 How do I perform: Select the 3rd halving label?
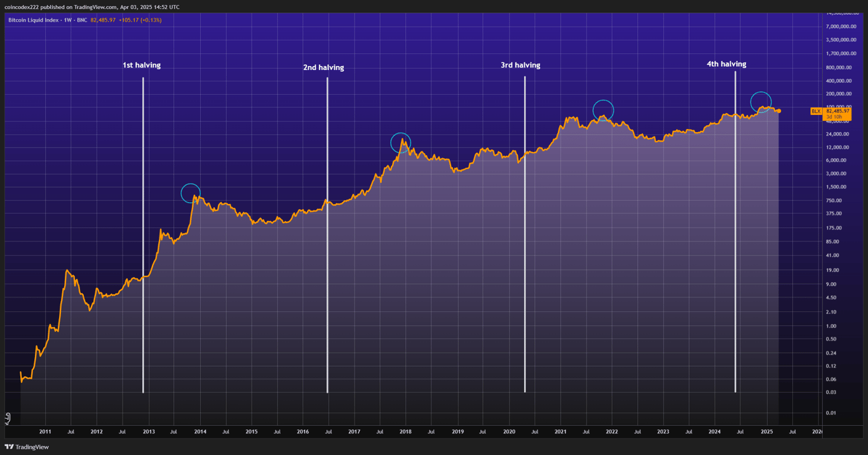coord(520,65)
